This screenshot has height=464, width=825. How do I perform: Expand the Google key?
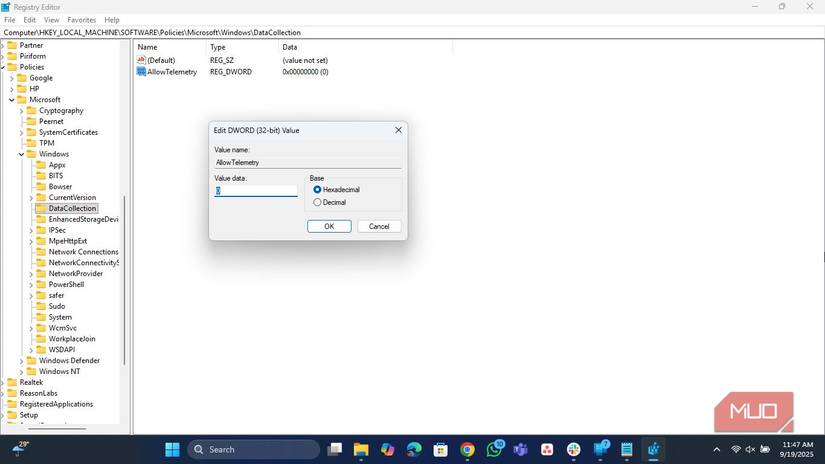[x=12, y=78]
